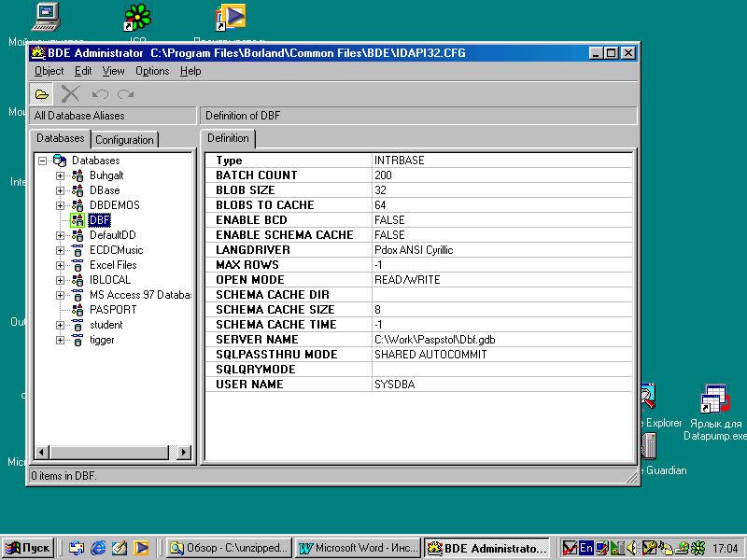Switch to the Обзор - C:\unzipped taskbar window

click(230, 548)
